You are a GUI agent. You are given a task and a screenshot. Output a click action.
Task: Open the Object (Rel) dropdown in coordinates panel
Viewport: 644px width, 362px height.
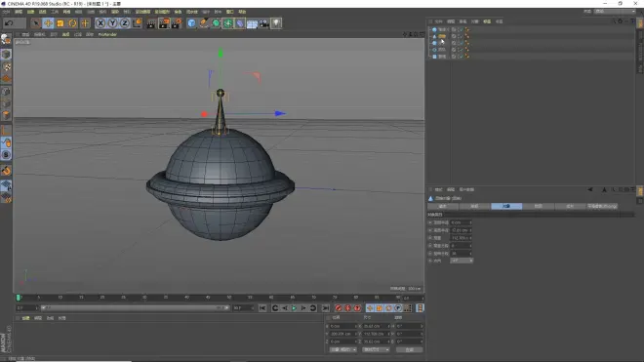click(342, 349)
